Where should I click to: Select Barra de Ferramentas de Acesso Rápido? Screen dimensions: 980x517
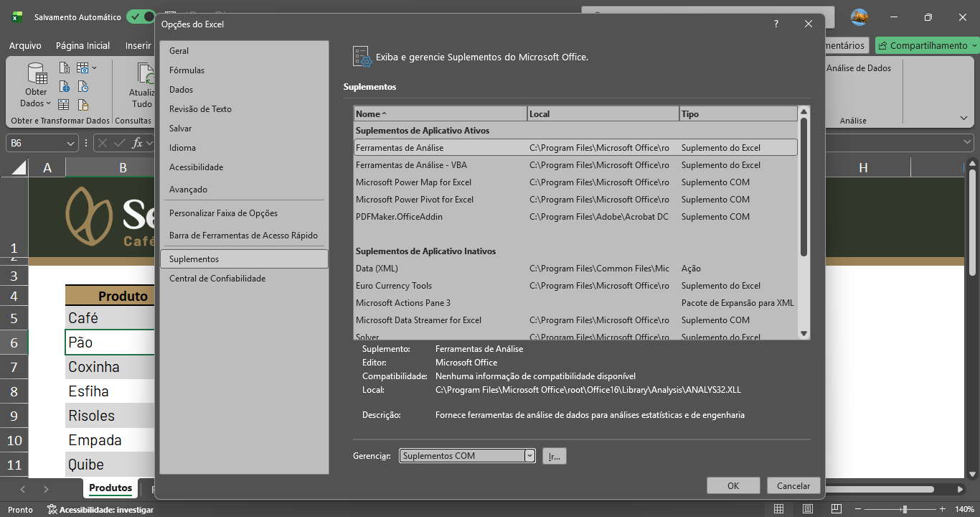click(x=244, y=236)
